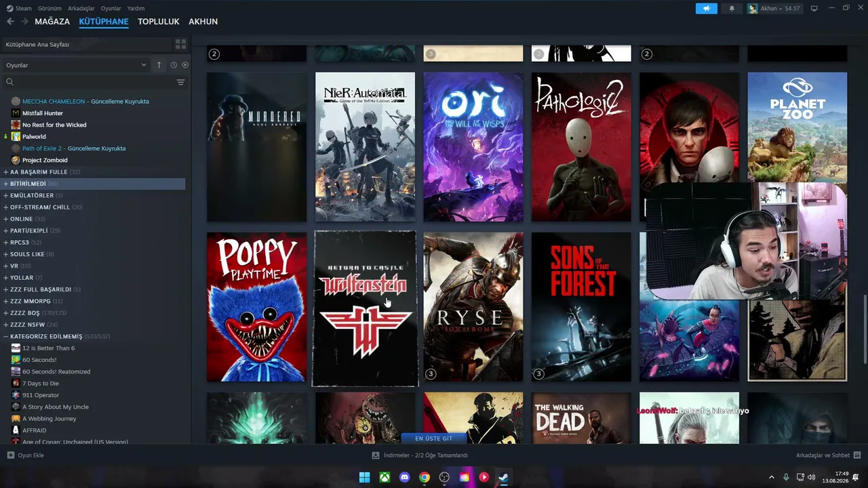Image resolution: width=868 pixels, height=488 pixels.
Task: Open the Friends and Chat icon
Action: coord(857,455)
